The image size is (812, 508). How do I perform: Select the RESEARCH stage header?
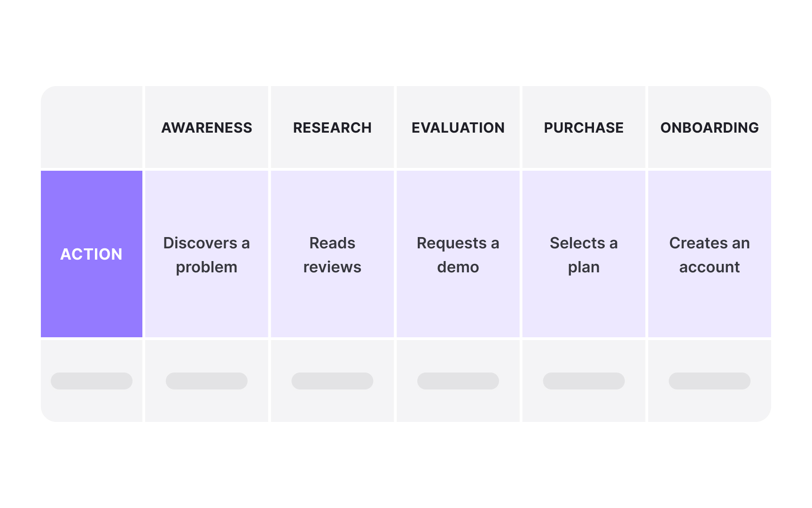(332, 127)
